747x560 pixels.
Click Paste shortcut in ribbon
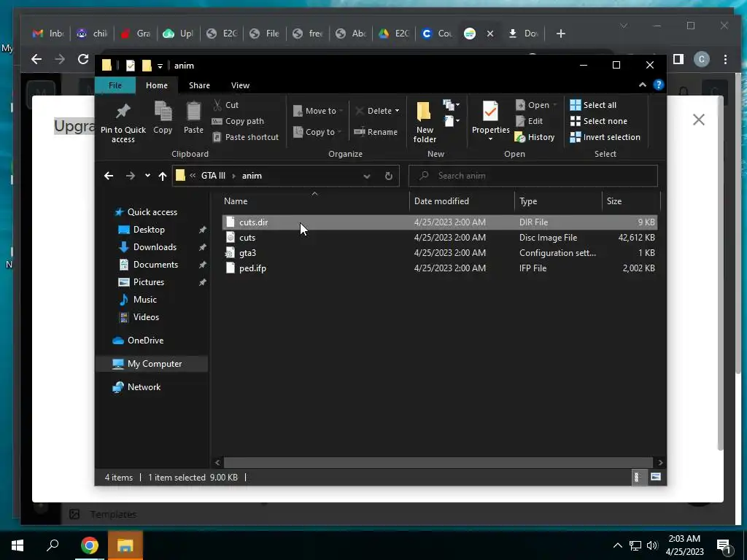tap(245, 137)
